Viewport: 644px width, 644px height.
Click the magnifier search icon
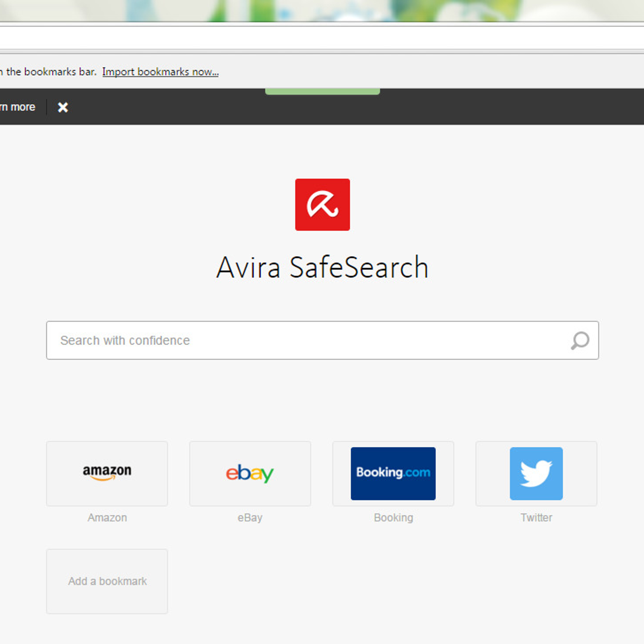pyautogui.click(x=580, y=341)
